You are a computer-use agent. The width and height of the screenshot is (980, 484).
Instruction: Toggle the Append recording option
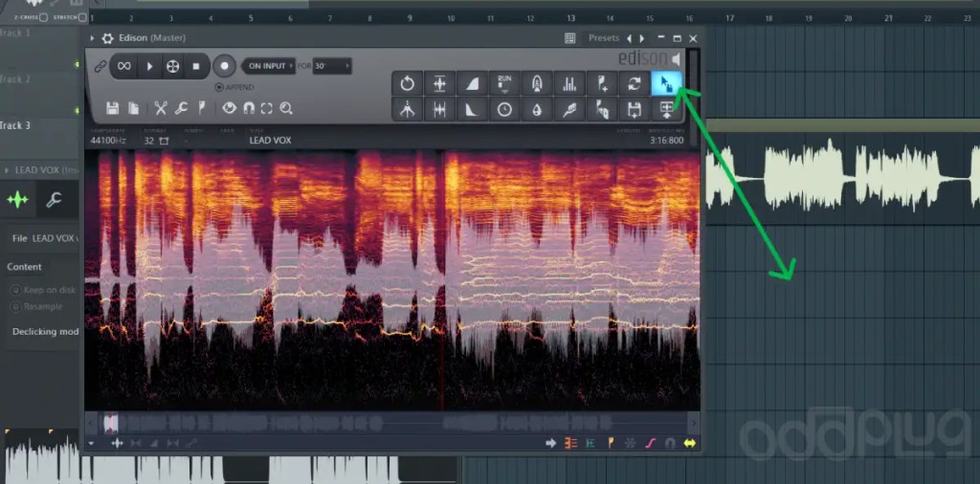coord(234,87)
